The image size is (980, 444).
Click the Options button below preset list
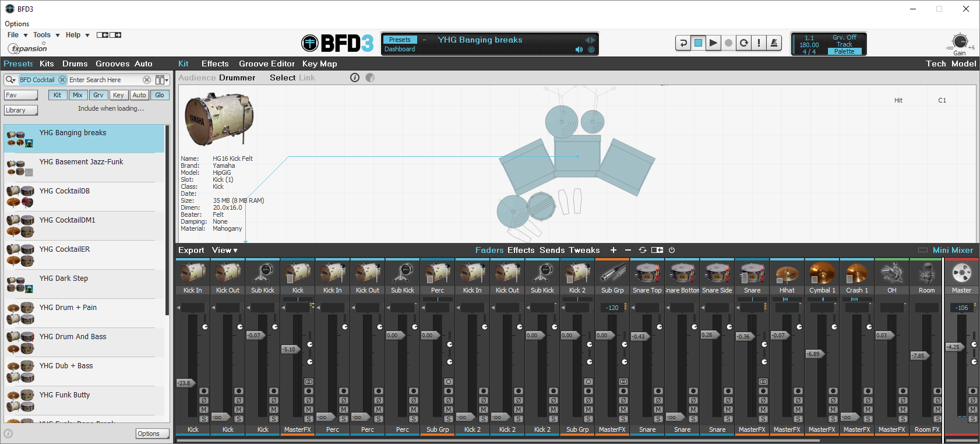(x=153, y=434)
